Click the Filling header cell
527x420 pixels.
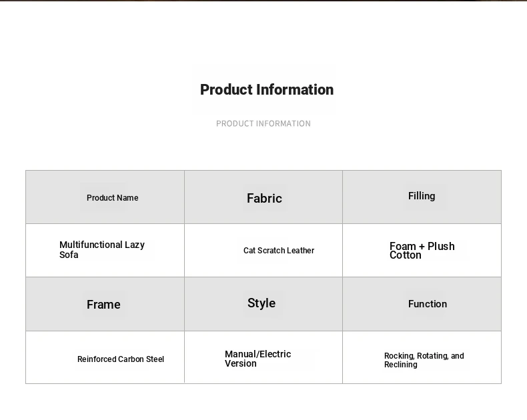(422, 197)
